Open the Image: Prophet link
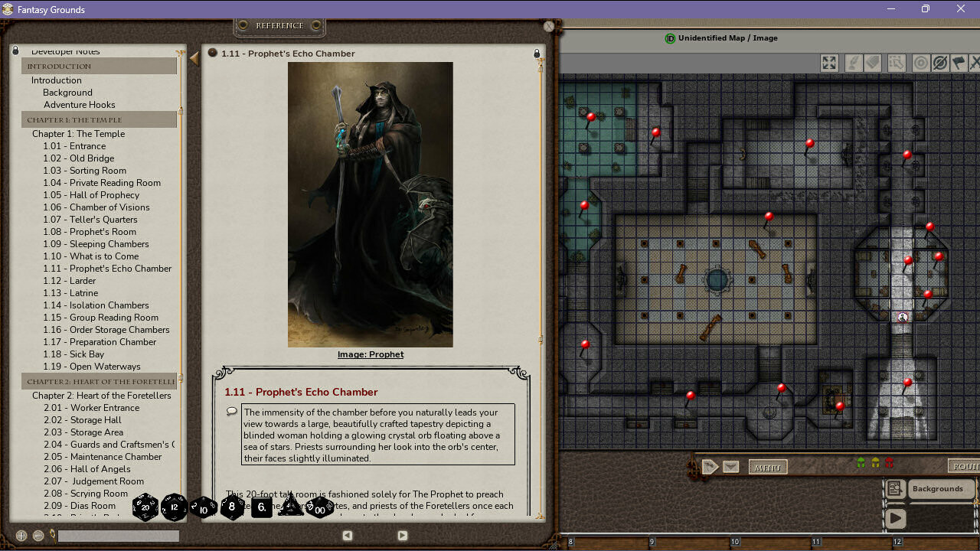The width and height of the screenshot is (980, 551). click(371, 354)
